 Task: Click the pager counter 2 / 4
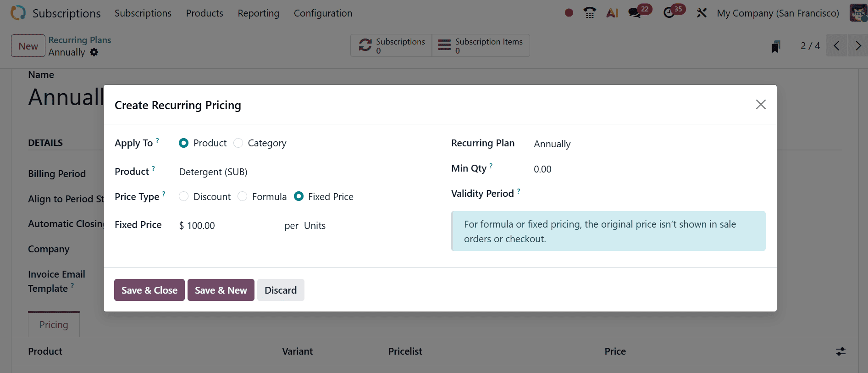(810, 45)
